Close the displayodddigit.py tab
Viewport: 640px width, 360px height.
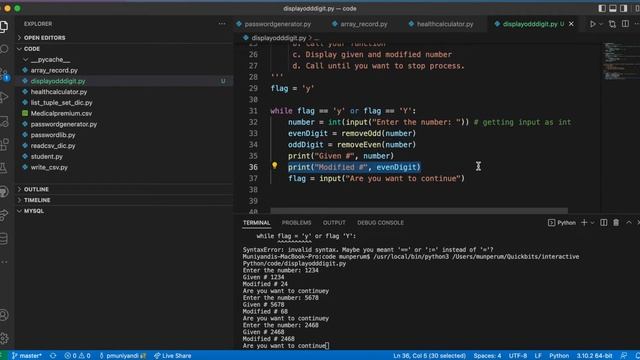[571, 24]
